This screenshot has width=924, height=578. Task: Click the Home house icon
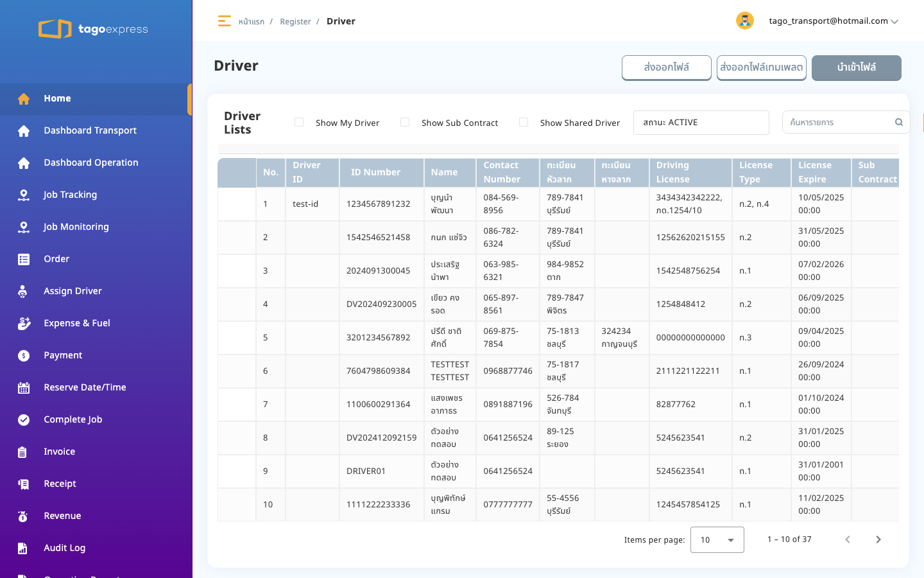pyautogui.click(x=24, y=99)
